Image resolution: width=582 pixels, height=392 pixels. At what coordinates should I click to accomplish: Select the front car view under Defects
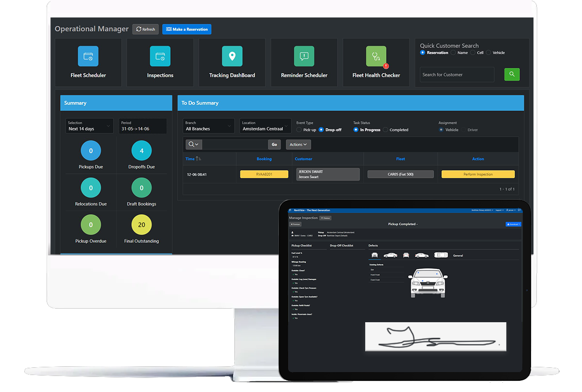point(374,255)
